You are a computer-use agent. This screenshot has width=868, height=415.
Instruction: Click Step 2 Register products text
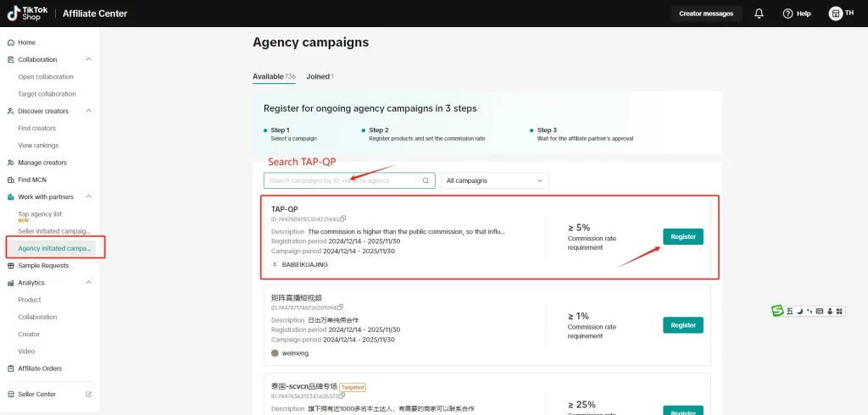(427, 138)
